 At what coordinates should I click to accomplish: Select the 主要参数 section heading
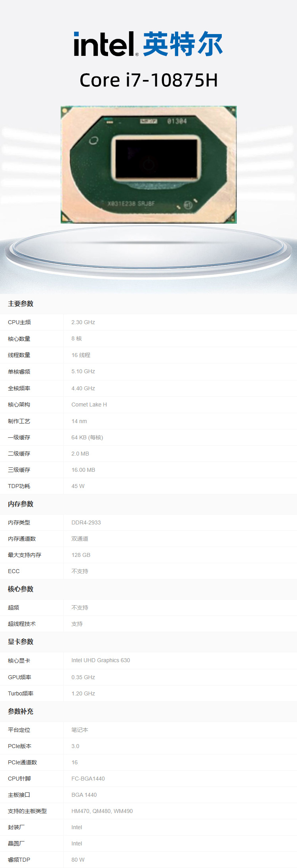(x=21, y=304)
